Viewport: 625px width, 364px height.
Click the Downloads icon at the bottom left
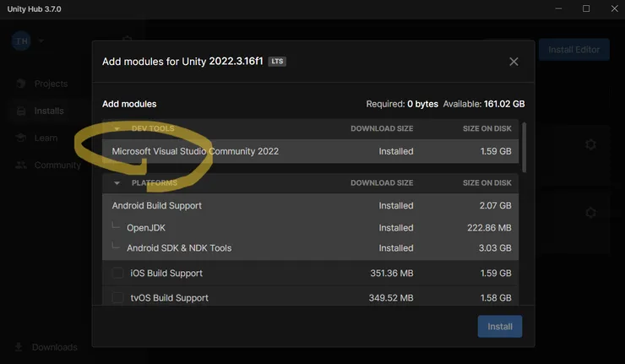19,347
